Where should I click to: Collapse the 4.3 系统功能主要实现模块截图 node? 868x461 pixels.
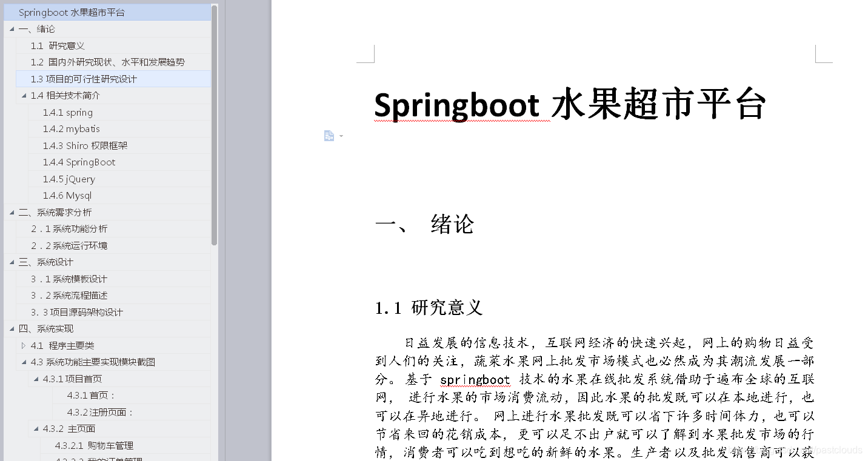[24, 362]
